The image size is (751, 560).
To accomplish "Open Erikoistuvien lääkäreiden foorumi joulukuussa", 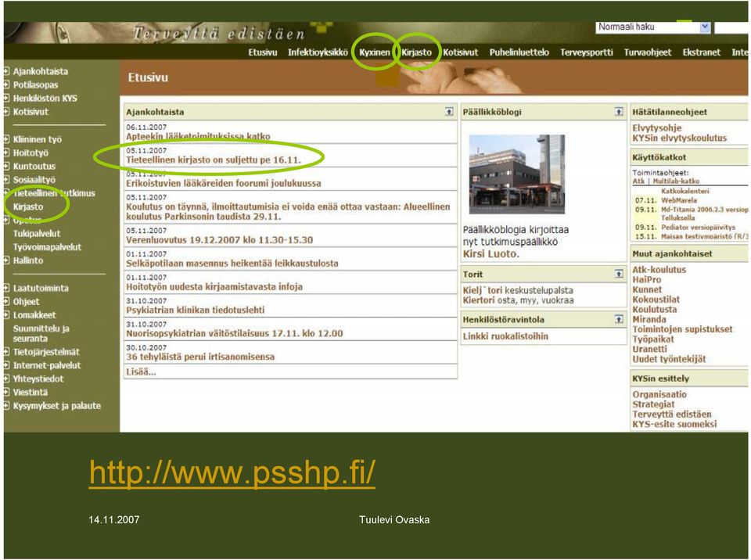I will pos(223,183).
